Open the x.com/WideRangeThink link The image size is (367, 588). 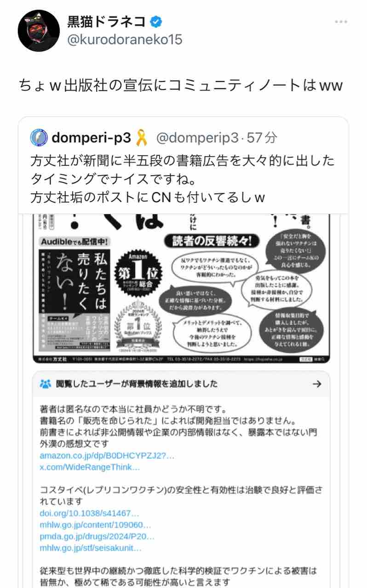tap(90, 467)
